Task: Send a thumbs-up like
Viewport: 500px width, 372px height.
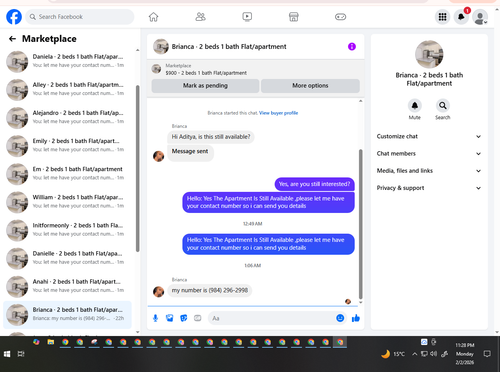Action: 356,318
